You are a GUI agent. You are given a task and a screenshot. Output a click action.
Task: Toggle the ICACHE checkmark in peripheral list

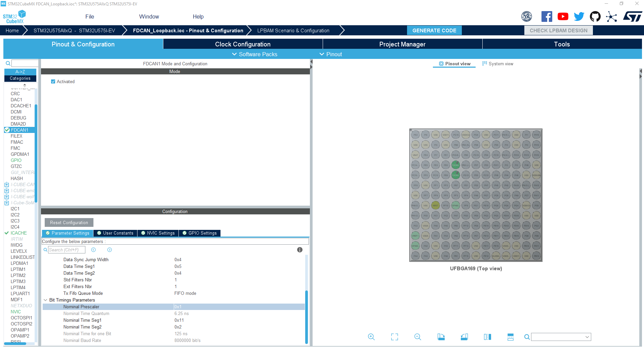tap(7, 233)
